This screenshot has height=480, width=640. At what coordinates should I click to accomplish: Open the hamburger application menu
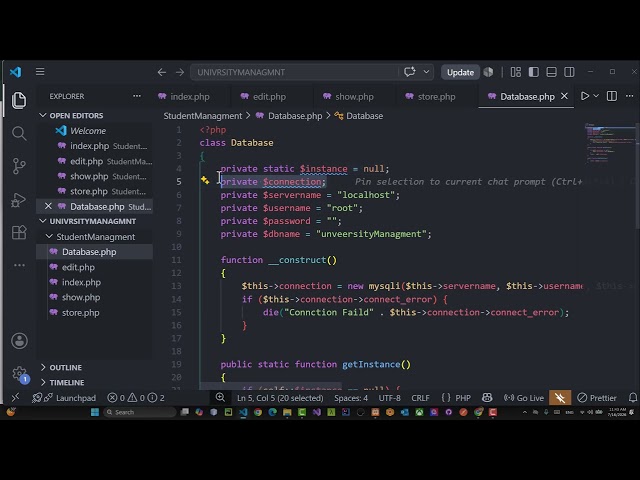pyautogui.click(x=40, y=72)
